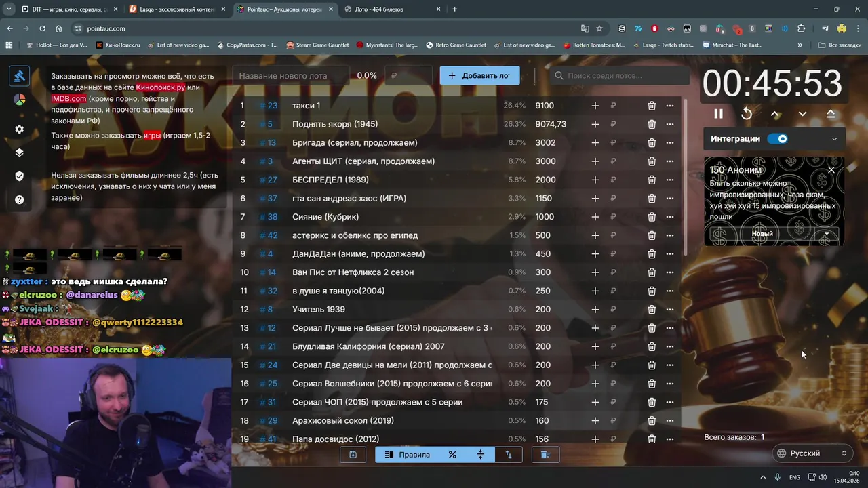Bookmark this page with star icon
Screen dimensions: 868x488
(599, 28)
